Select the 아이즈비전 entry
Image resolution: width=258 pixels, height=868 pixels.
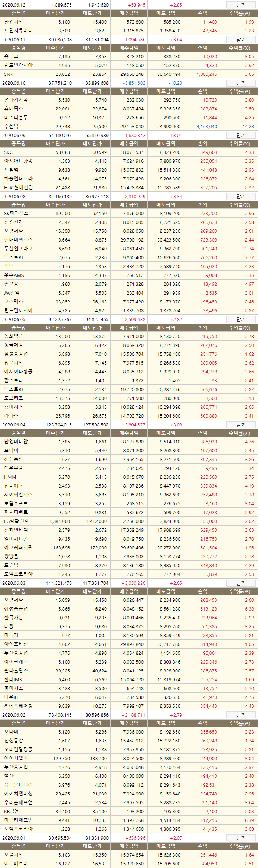click(x=129, y=644)
